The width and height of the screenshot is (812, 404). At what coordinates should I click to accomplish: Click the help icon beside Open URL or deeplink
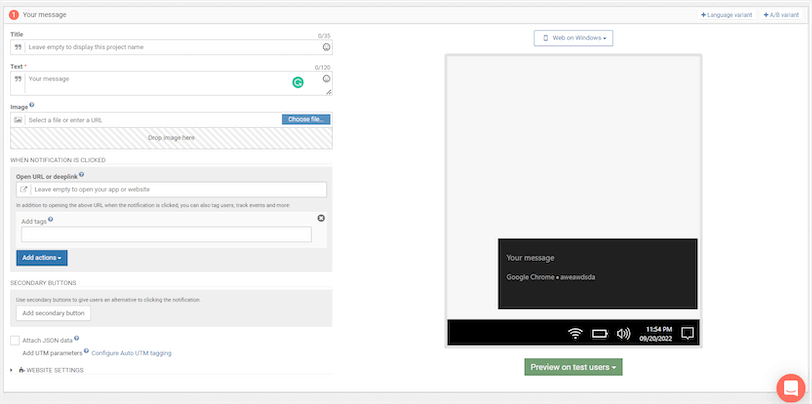coord(82,175)
